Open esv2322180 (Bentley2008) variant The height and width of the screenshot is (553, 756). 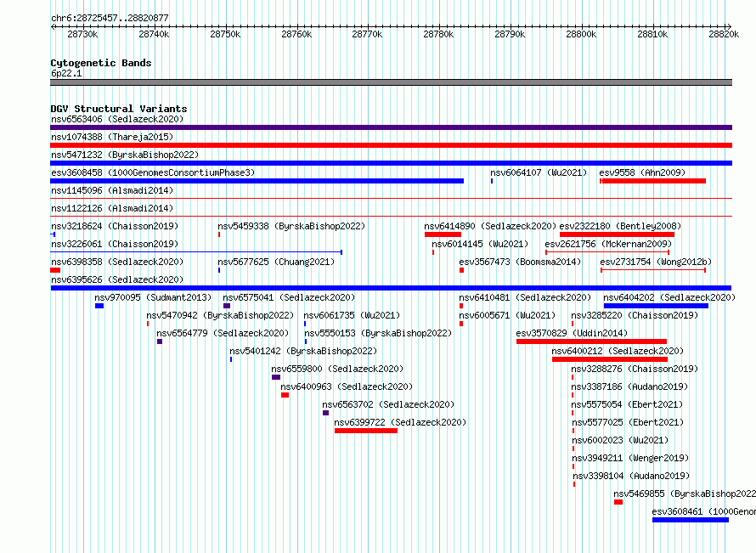[x=620, y=226]
